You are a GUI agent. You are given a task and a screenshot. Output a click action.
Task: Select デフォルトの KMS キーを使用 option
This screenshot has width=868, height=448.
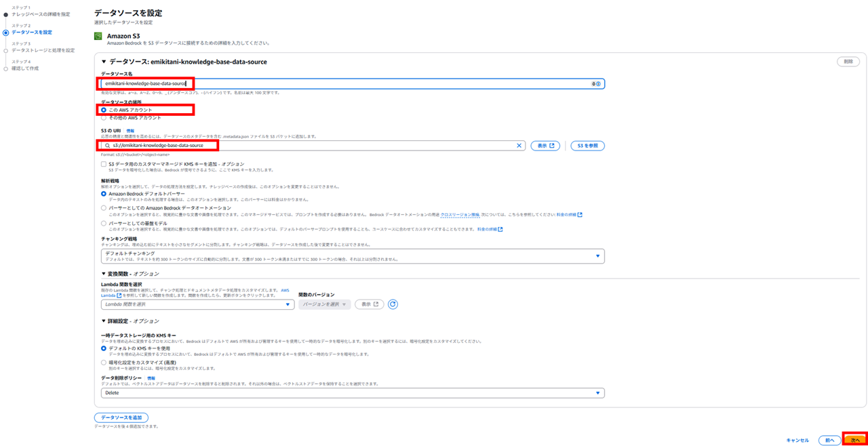(x=104, y=348)
